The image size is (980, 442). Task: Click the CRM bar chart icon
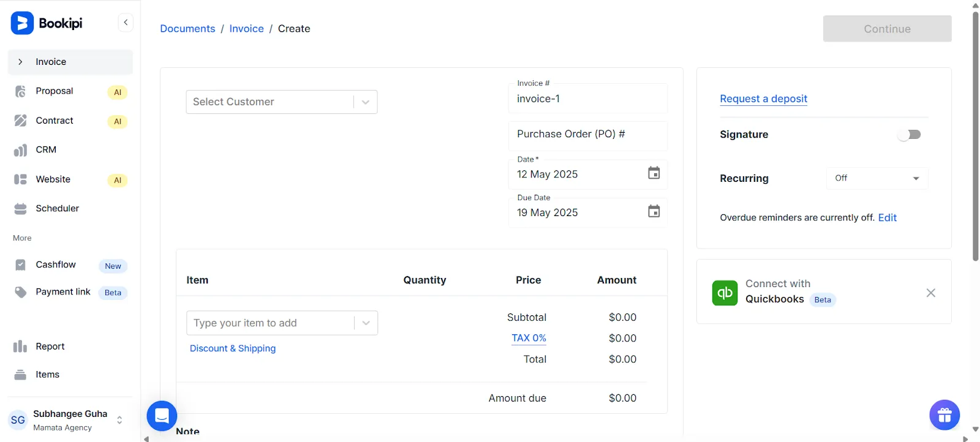pyautogui.click(x=20, y=150)
